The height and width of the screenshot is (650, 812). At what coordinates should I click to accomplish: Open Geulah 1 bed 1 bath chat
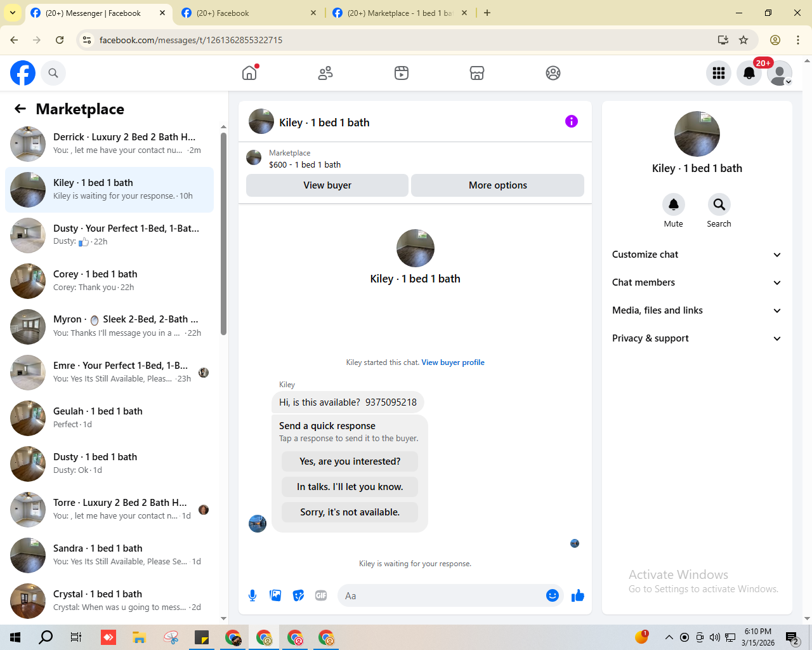[109, 418]
